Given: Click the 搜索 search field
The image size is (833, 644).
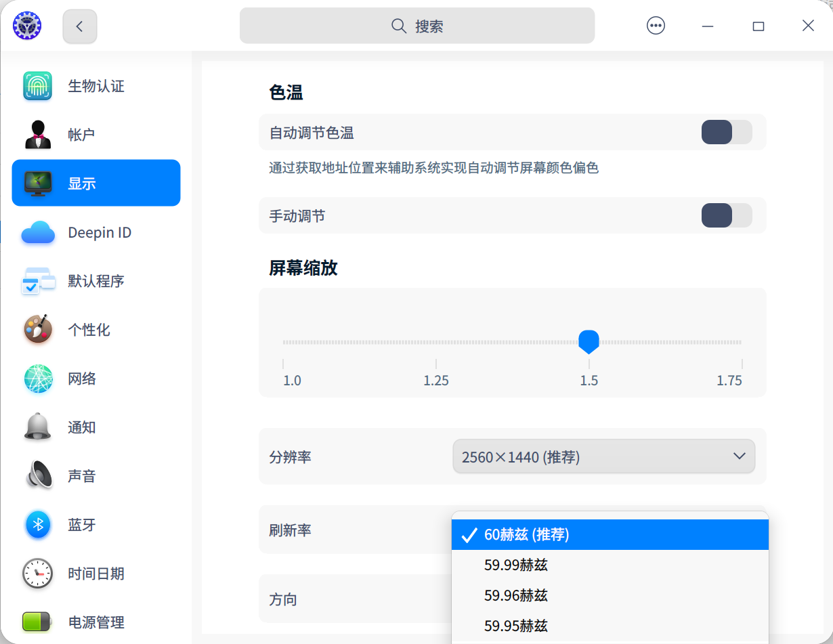Looking at the screenshot, I should [416, 26].
